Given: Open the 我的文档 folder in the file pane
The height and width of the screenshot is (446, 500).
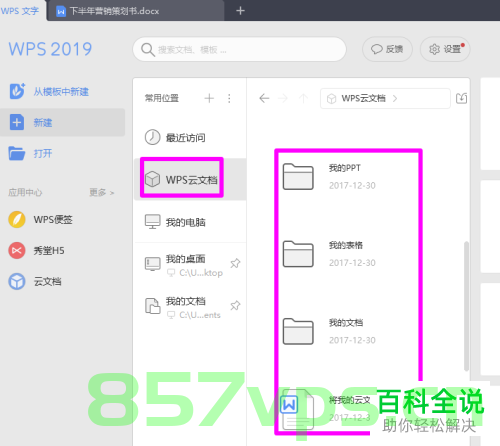Looking at the screenshot, I should coord(298,331).
